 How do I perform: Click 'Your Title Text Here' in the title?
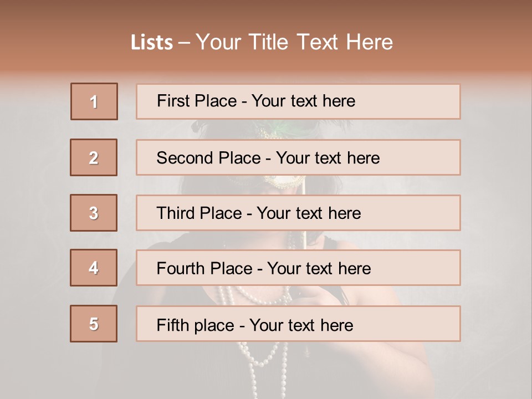click(294, 43)
